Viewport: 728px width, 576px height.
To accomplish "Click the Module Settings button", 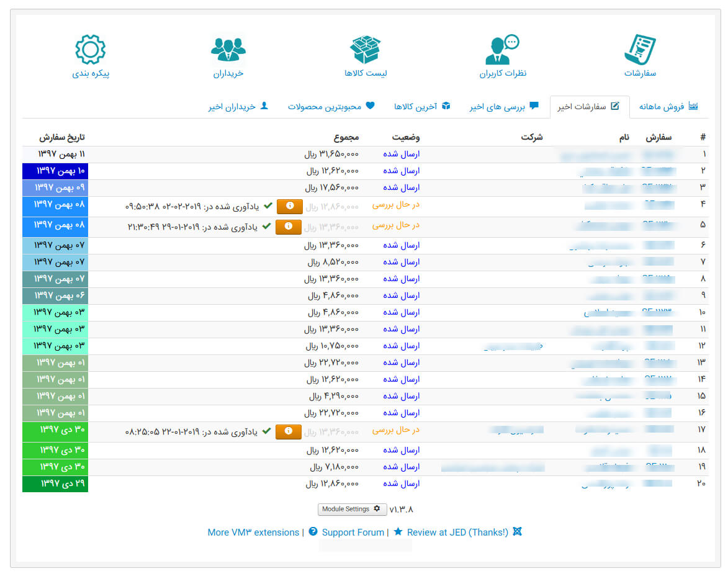I will coord(352,509).
